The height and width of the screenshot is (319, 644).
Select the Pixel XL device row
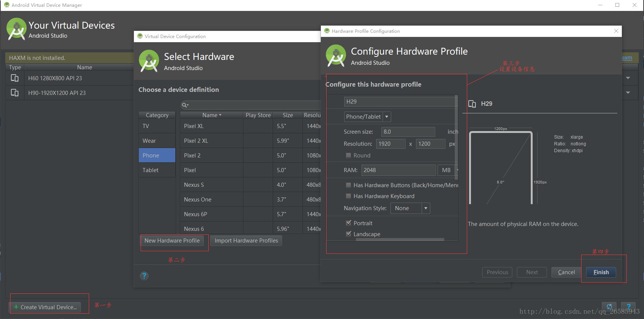click(x=251, y=126)
